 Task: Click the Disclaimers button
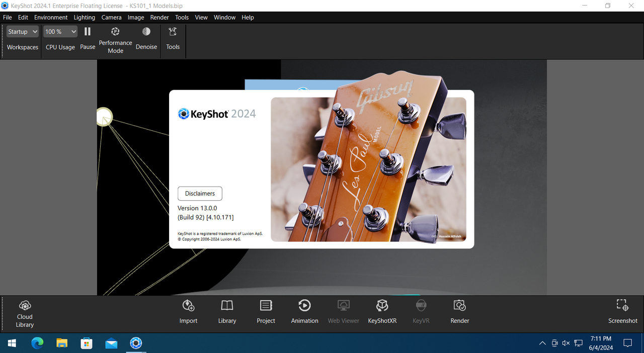tap(200, 194)
